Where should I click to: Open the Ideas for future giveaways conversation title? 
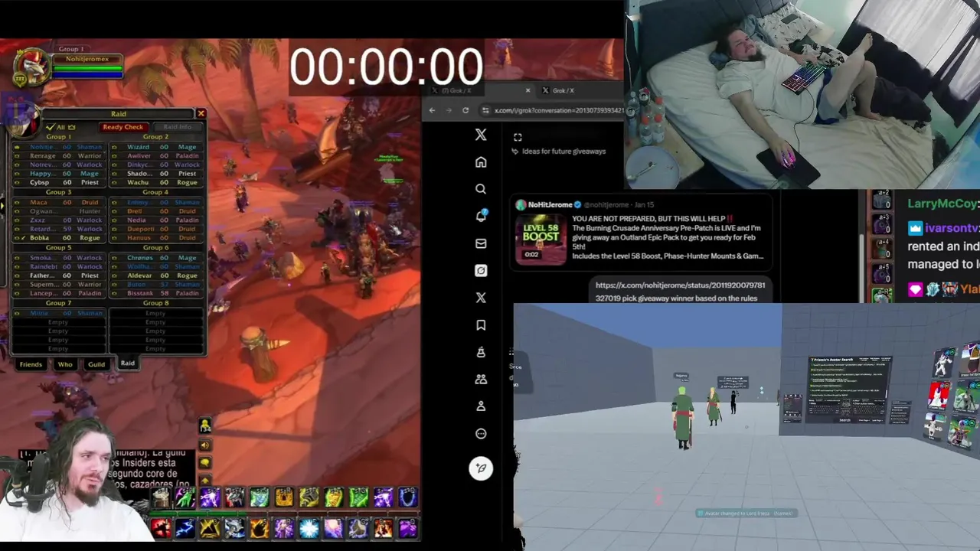click(563, 152)
